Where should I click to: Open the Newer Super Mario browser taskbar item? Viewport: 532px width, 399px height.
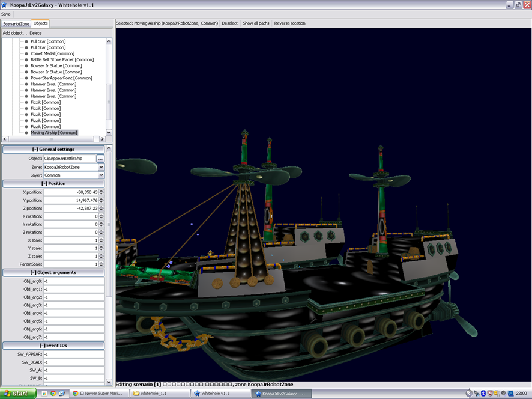point(98,393)
